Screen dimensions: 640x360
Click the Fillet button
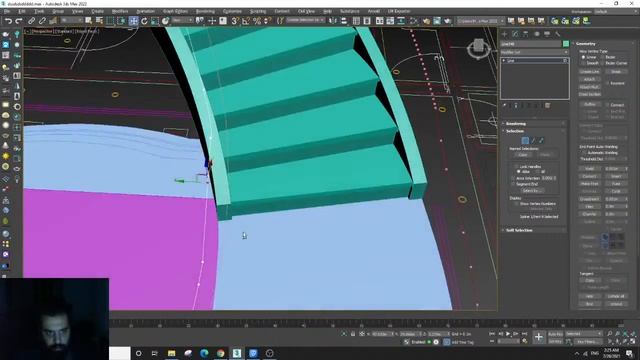pyautogui.click(x=590, y=207)
